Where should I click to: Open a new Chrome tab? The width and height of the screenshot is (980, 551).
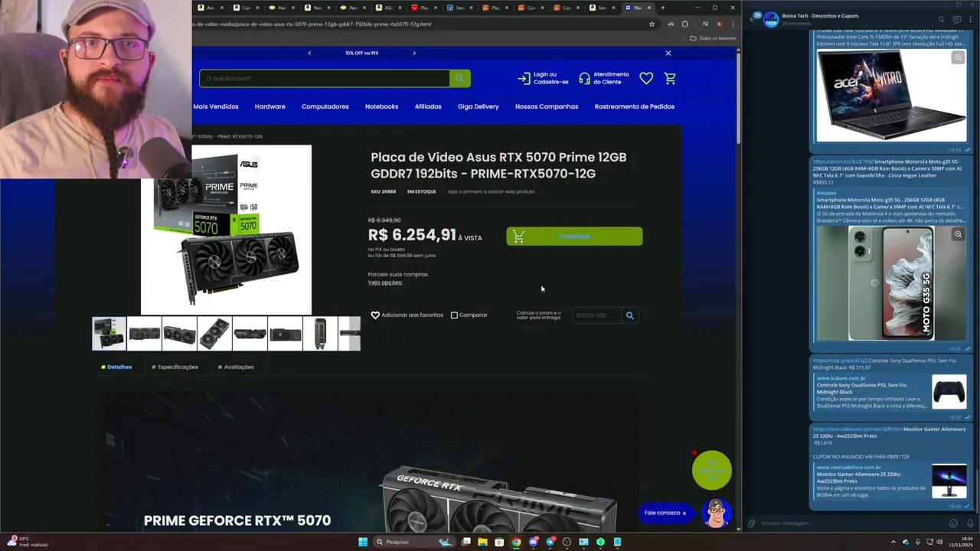[x=663, y=8]
